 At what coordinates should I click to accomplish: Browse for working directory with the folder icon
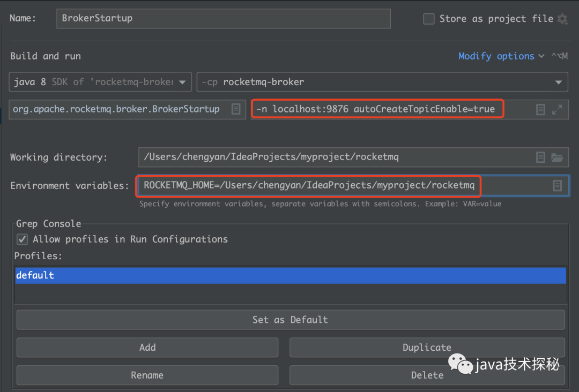click(x=557, y=157)
